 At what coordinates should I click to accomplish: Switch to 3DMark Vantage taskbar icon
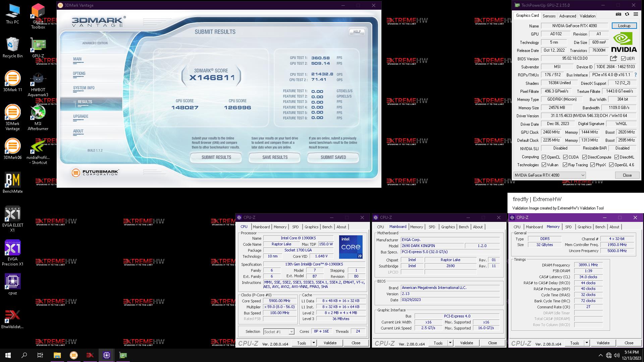73,355
